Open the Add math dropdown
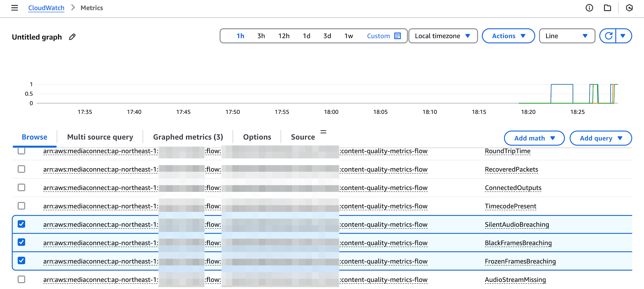The width and height of the screenshot is (644, 289). click(x=534, y=138)
